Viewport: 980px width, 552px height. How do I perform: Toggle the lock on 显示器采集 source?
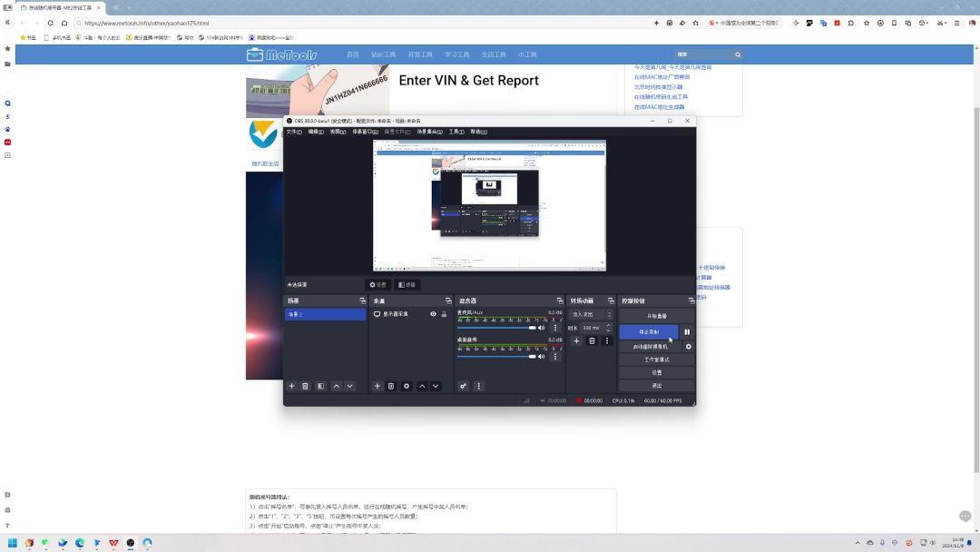[x=444, y=314]
